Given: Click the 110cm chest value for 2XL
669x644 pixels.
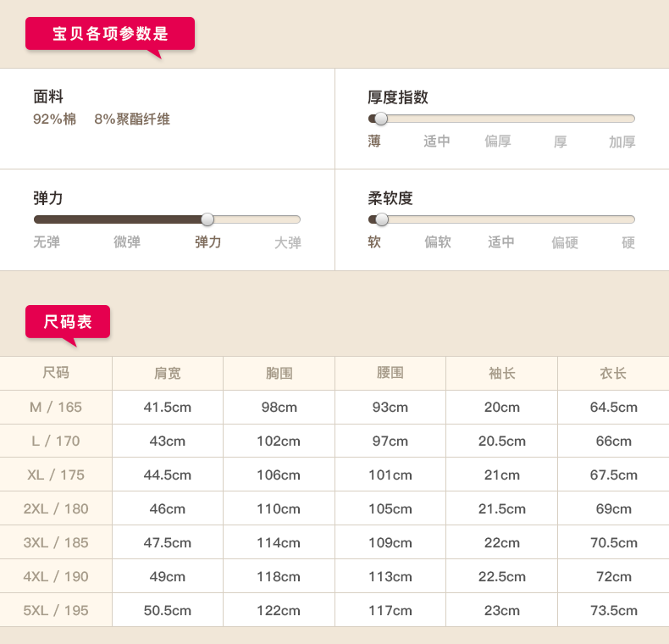Looking at the screenshot, I should coord(279,508).
